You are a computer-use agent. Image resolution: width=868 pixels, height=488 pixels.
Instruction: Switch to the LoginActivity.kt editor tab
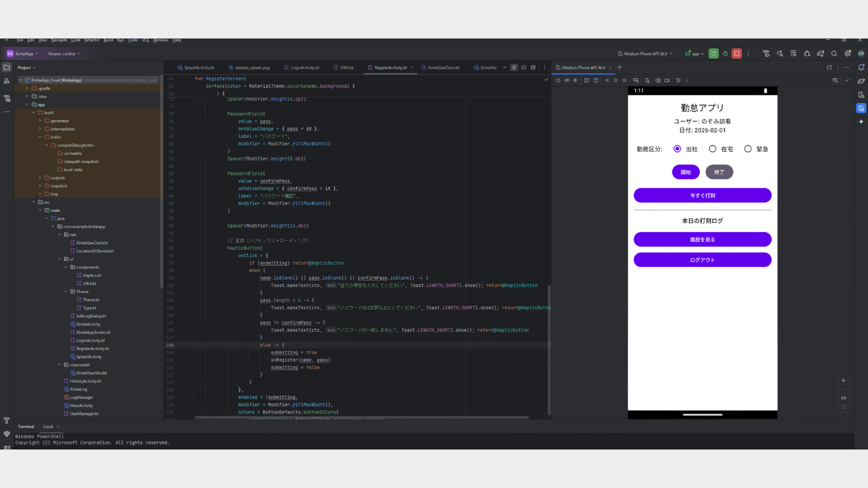tap(304, 68)
